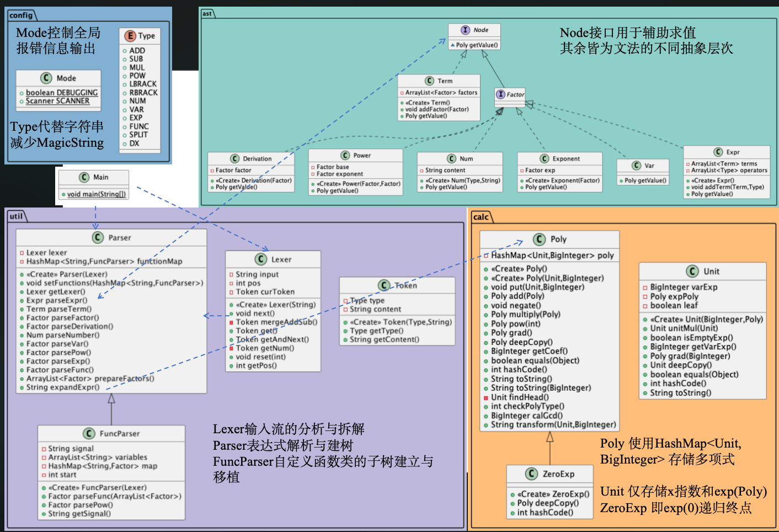Click the boolean DEBUGGING field in Mode
Screen dimensions: 779x532
62,93
